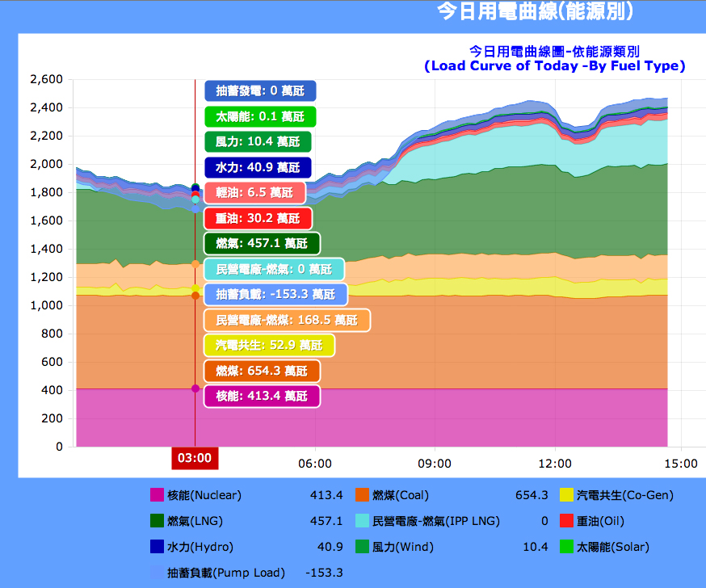The image size is (706, 588).
Task: Click the 汽電共生: 52.9 萬瓩 tooltip balloon
Action: (269, 346)
